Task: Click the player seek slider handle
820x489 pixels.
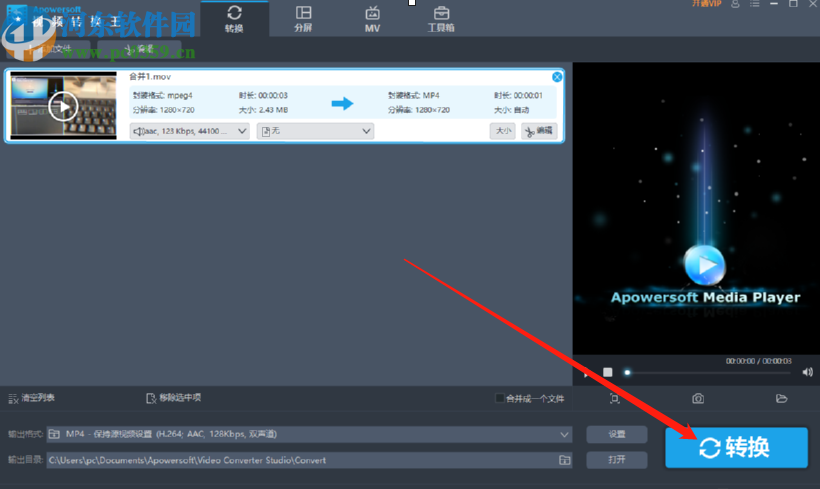Action: click(x=627, y=372)
